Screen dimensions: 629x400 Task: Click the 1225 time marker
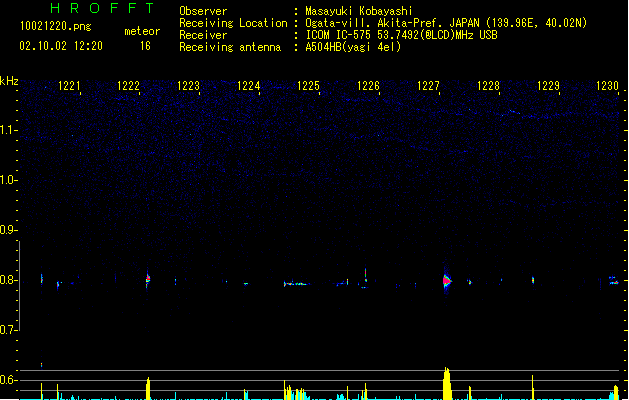pyautogui.click(x=308, y=86)
